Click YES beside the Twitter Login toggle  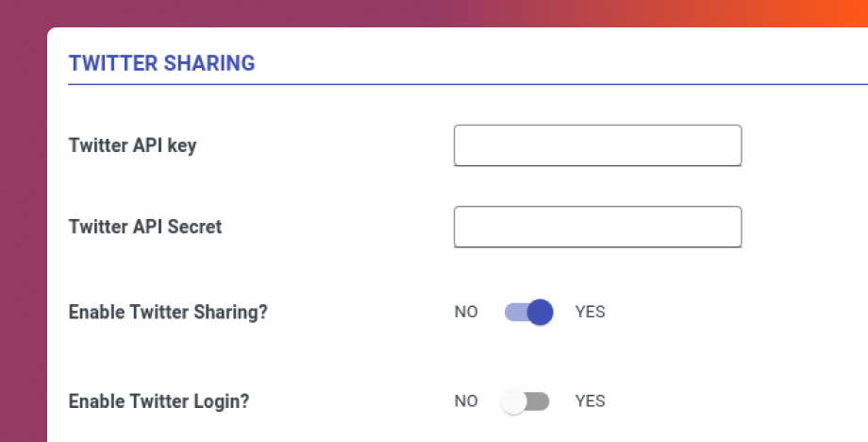[590, 401]
